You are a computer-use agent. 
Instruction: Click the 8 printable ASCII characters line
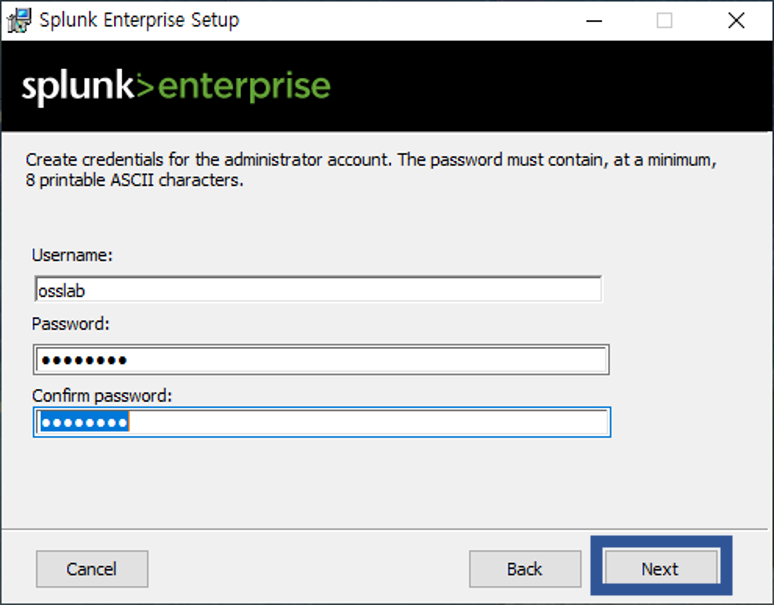click(x=134, y=181)
